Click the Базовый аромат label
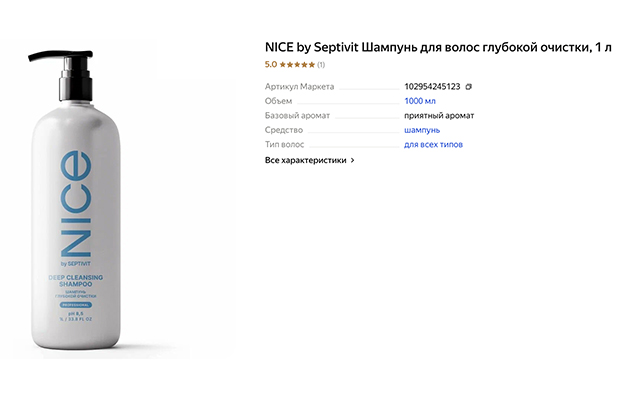630x400 pixels. (297, 115)
